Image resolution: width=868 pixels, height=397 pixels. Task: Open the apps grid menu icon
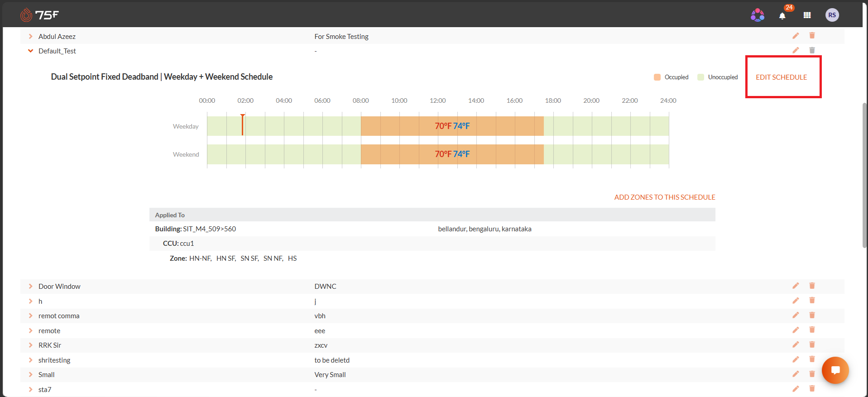pyautogui.click(x=807, y=15)
